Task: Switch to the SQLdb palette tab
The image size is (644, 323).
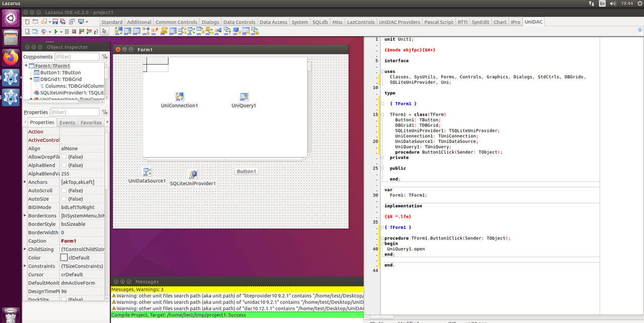Action: tap(320, 22)
